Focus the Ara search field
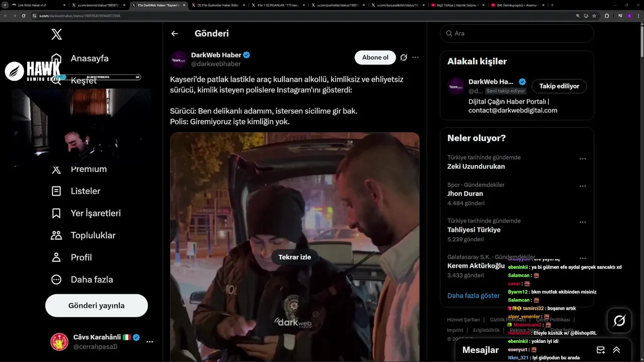The width and height of the screenshot is (644, 362). [517, 33]
